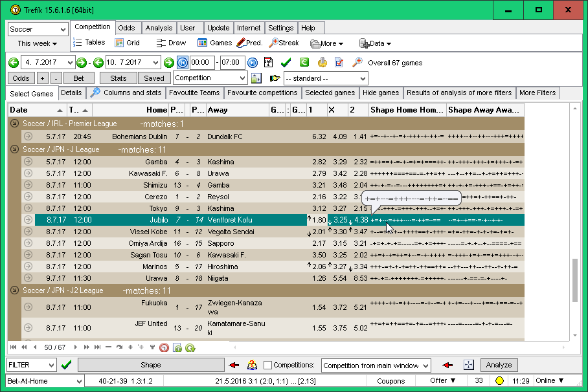Switch to the Analysis tab
Viewport: 588px width, 392px height.
pos(159,28)
